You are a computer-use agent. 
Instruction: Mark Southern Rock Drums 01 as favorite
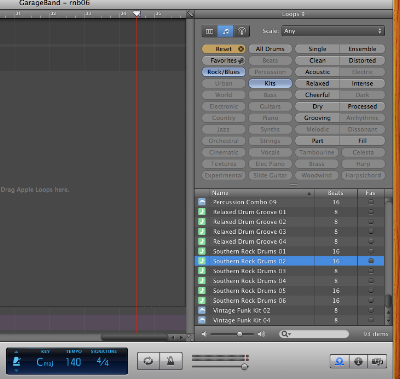tap(371, 251)
